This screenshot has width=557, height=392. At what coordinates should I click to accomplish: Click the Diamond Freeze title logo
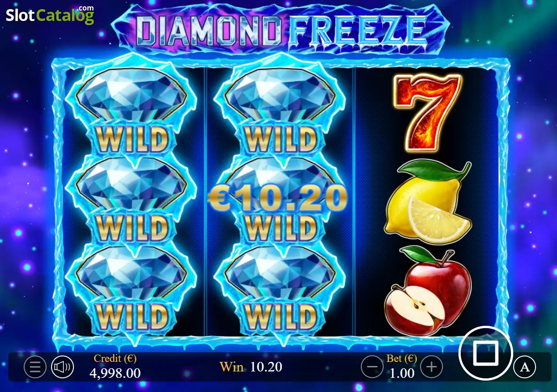pyautogui.click(x=281, y=30)
